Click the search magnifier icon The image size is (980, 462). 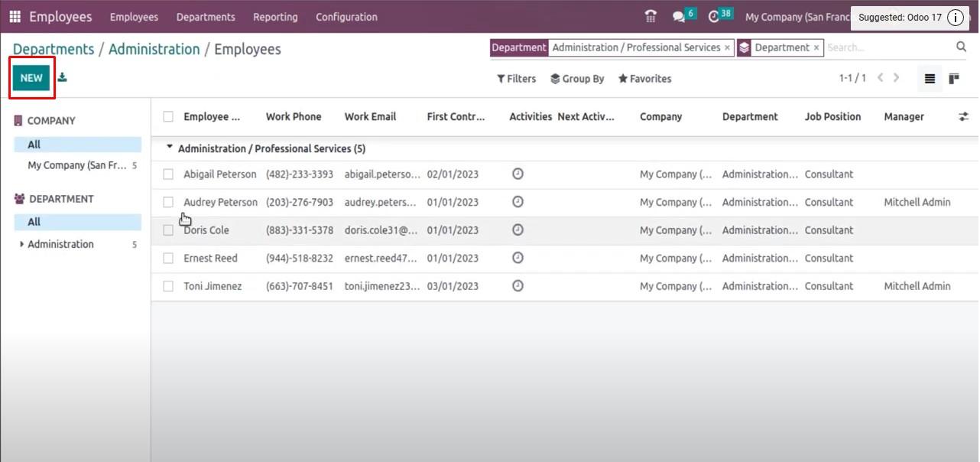tap(961, 47)
